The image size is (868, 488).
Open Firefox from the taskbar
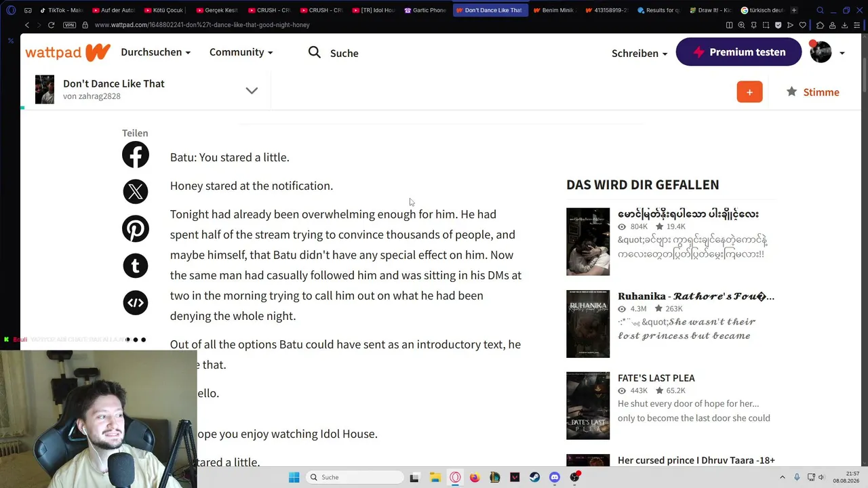tap(475, 477)
